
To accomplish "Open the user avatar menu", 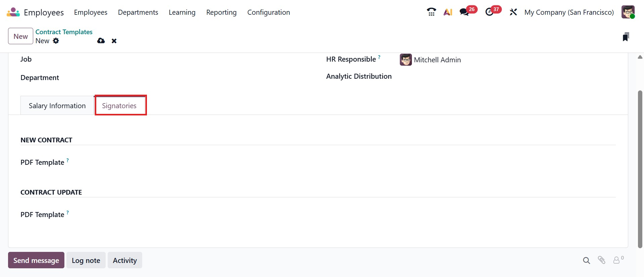I will 628,12.
